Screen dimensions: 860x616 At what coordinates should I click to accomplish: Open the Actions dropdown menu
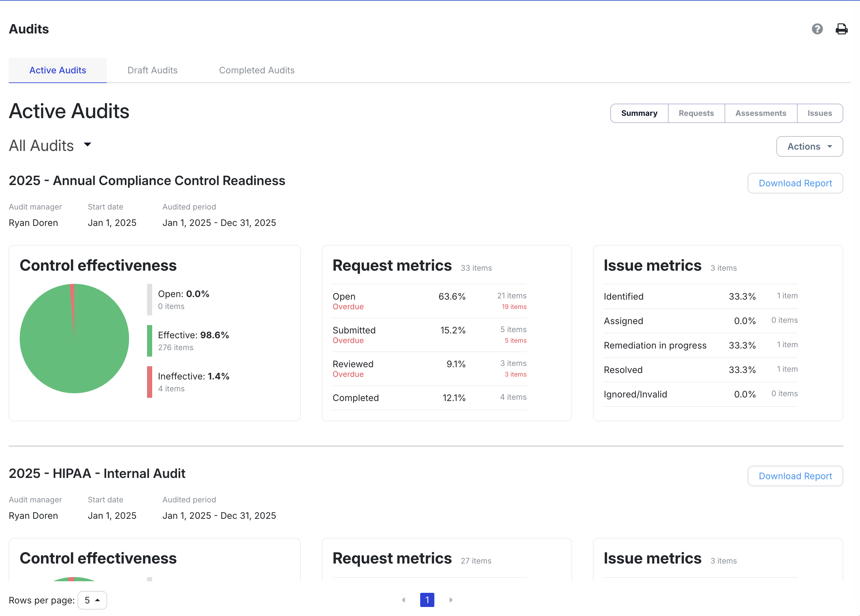[x=809, y=146]
